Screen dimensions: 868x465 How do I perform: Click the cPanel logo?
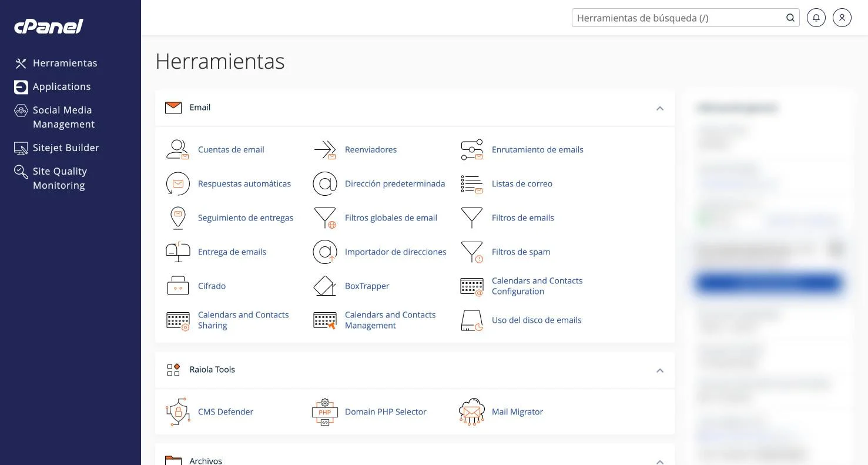[x=49, y=26]
